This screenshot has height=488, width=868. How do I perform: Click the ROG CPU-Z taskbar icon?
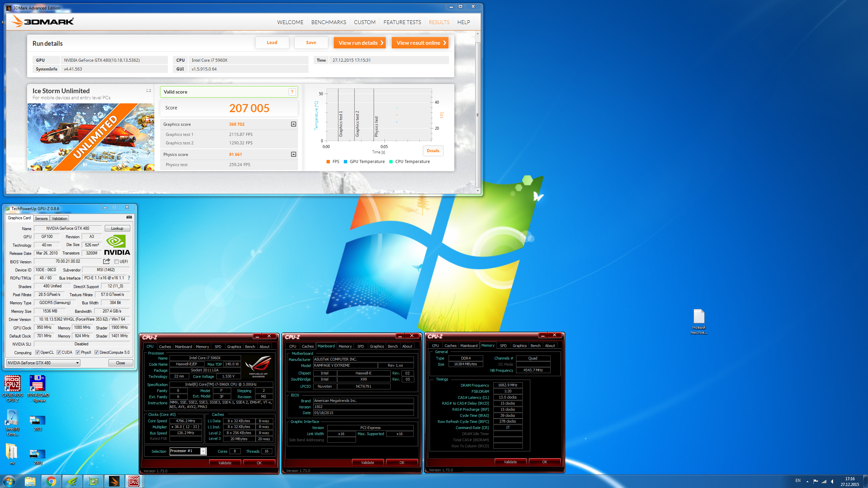[x=134, y=481]
